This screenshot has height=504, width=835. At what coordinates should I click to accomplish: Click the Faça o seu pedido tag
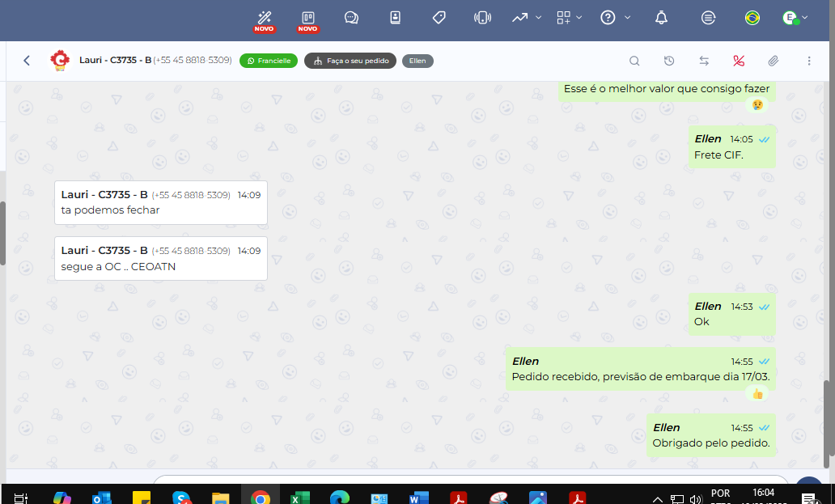[350, 61]
